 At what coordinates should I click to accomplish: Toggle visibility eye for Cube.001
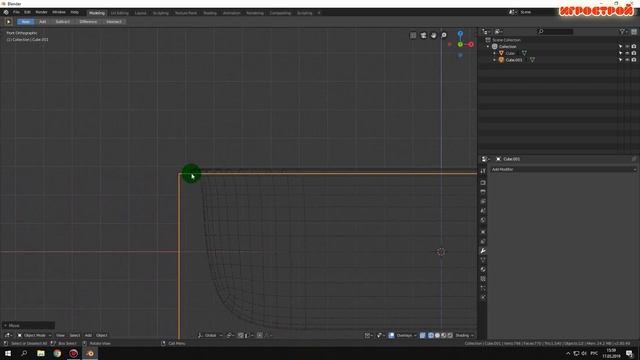coord(627,60)
